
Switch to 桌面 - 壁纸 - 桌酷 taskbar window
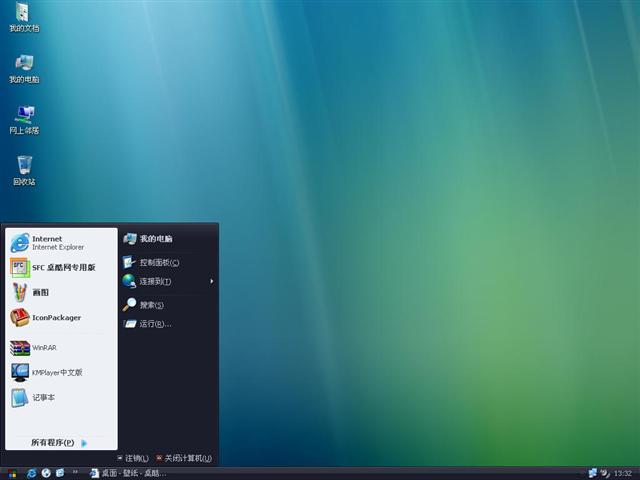[129, 473]
